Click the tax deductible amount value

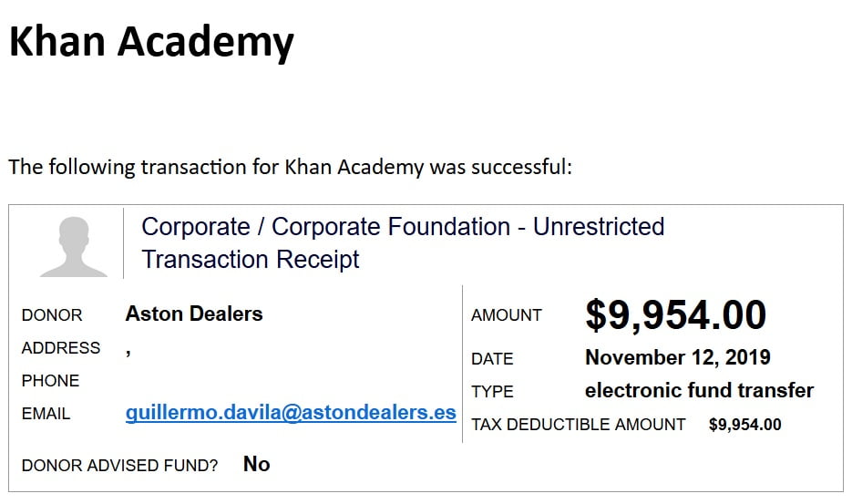(744, 425)
